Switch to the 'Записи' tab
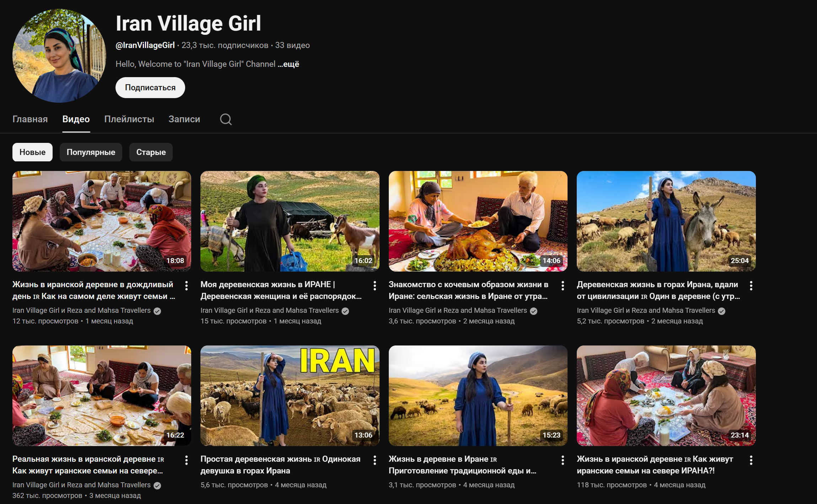 click(184, 119)
